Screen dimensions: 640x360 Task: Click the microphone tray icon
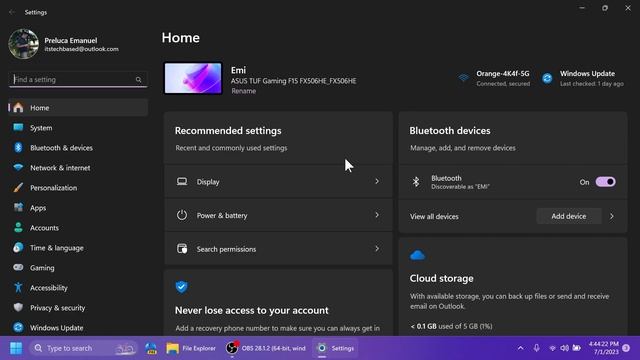[536, 348]
